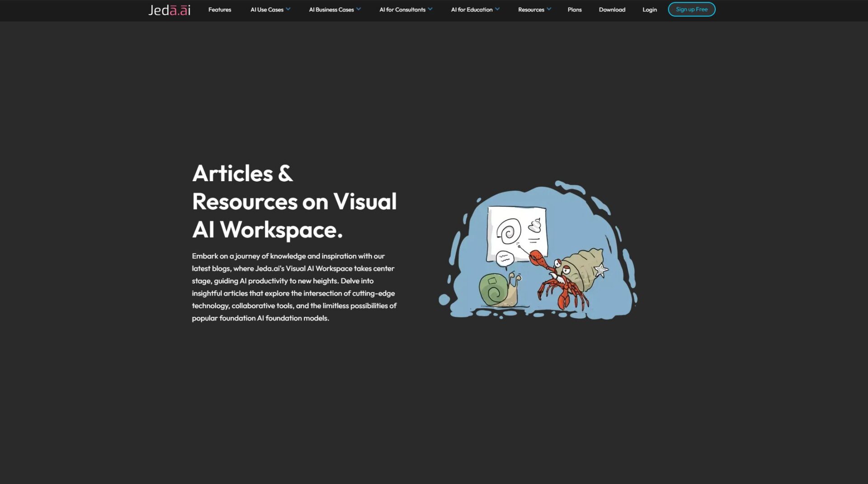Expand the chevron beside AI Use Cases
Viewport: 868px width, 484px height.
coord(288,9)
